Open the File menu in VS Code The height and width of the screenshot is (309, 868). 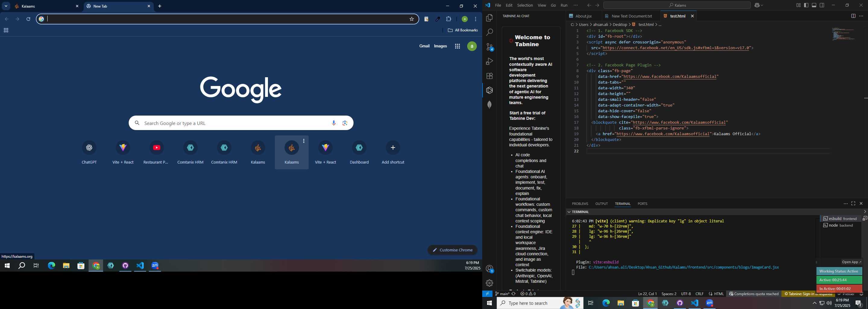[x=498, y=5]
